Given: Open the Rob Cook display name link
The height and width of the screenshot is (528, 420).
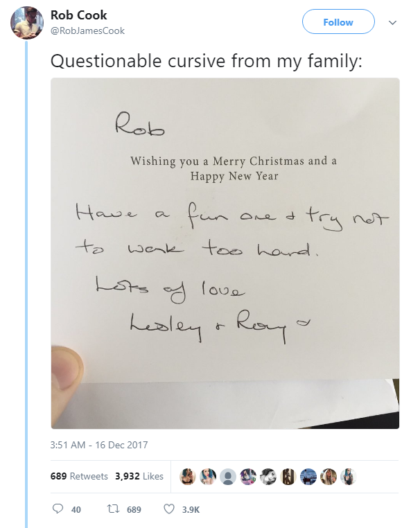Looking at the screenshot, I should [79, 15].
